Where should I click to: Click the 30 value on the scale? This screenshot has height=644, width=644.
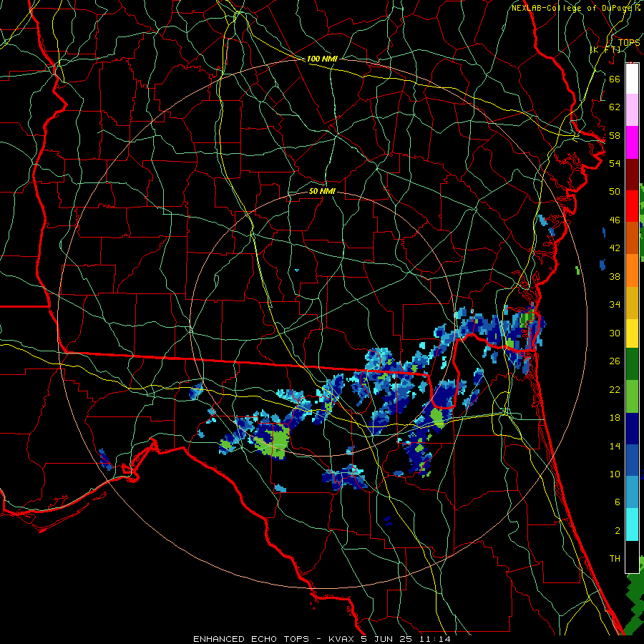[615, 333]
